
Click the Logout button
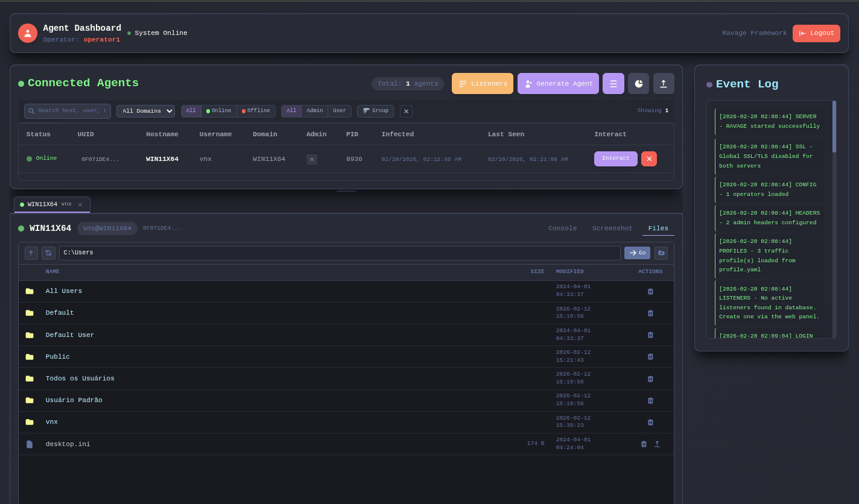pos(816,33)
